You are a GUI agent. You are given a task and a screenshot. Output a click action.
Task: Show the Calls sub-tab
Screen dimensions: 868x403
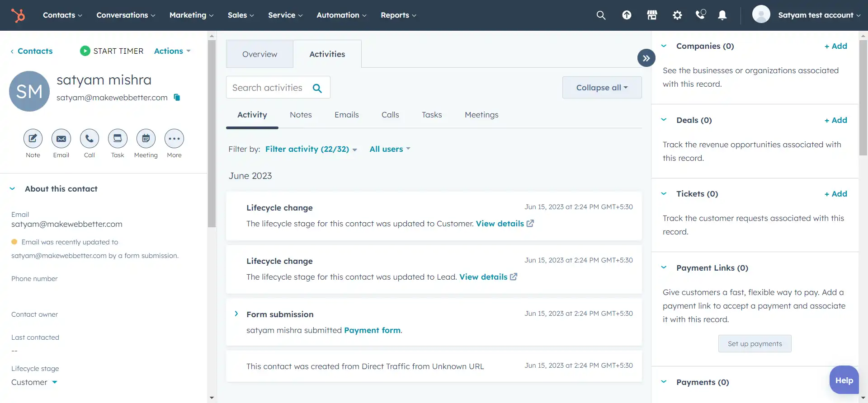(x=390, y=115)
